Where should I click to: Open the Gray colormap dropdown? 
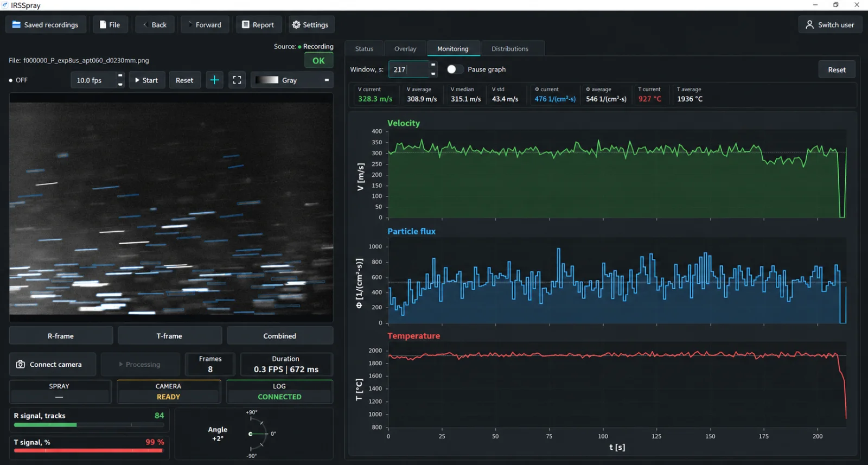tap(292, 80)
